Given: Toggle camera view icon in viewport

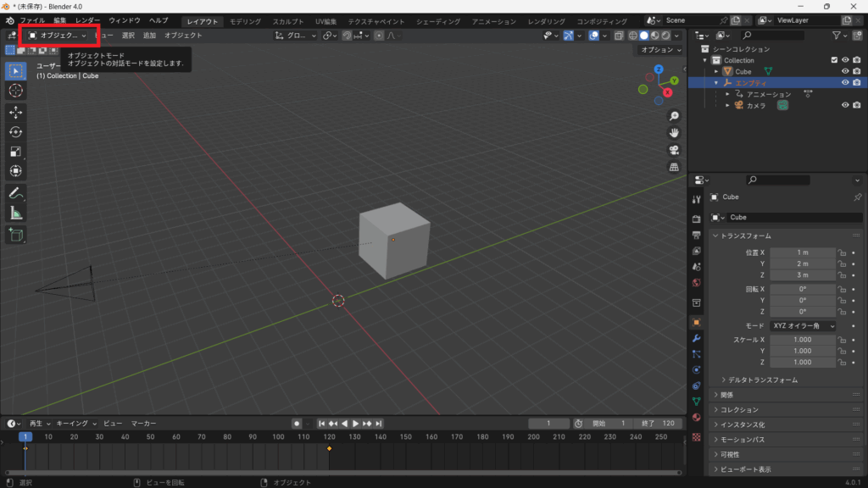Looking at the screenshot, I should pos(674,150).
